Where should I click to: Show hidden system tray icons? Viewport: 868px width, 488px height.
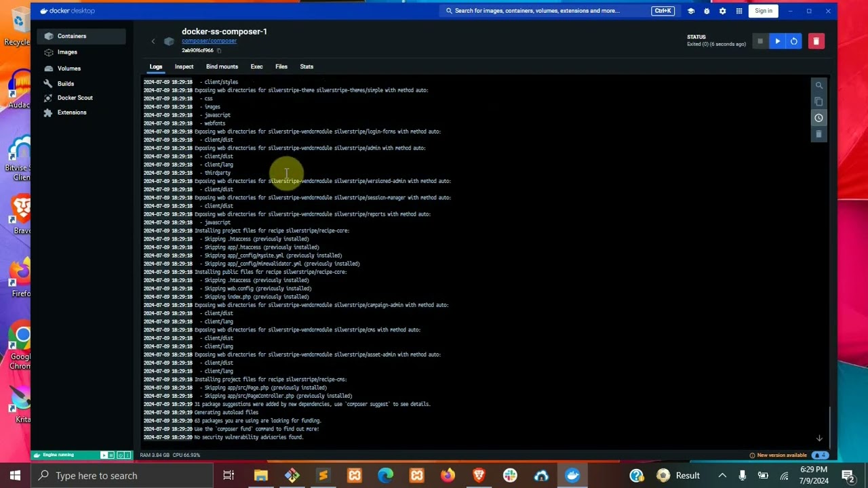722,476
